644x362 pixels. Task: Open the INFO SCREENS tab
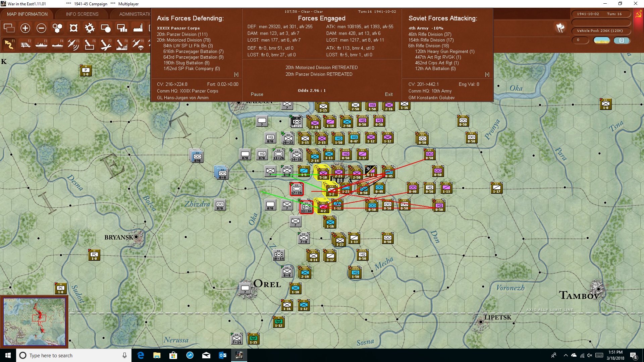(x=82, y=14)
